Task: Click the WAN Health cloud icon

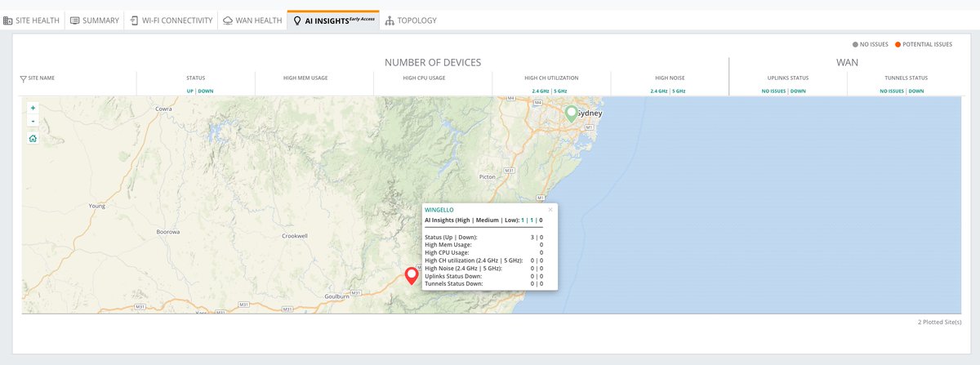Action: 227,20
